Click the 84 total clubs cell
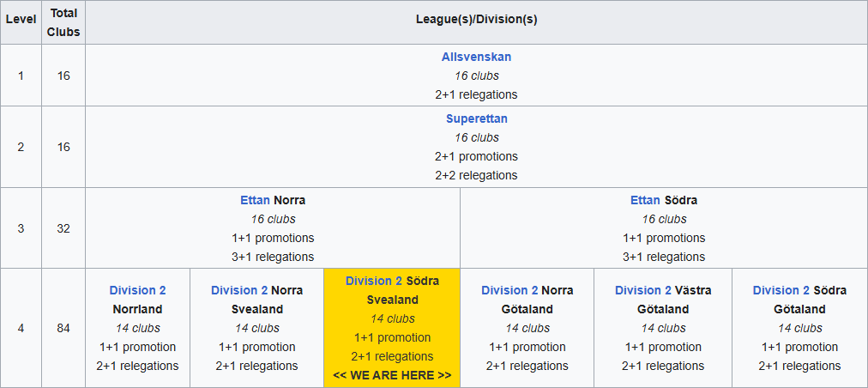The height and width of the screenshot is (388, 868). pos(63,328)
